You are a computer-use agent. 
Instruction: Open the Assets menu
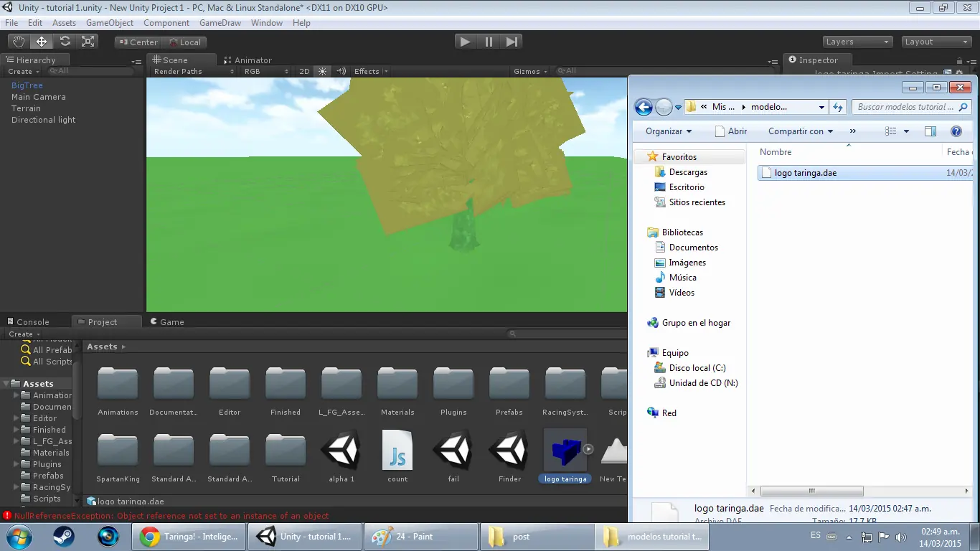(64, 23)
